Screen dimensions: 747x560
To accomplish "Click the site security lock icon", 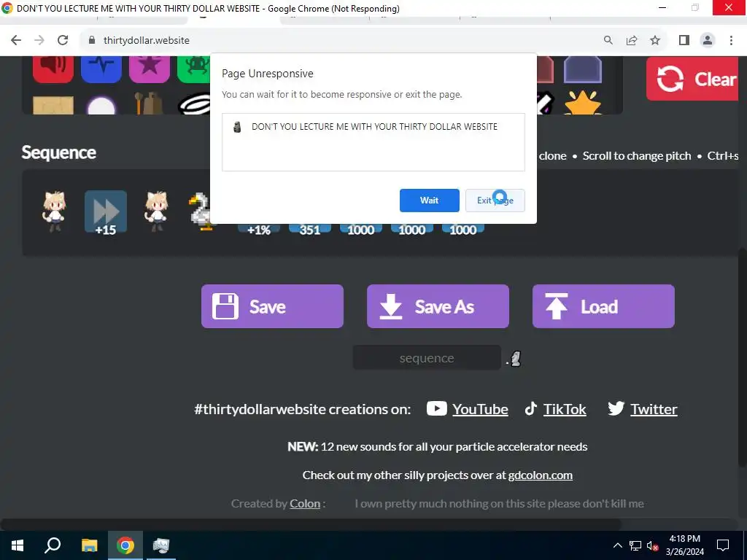I will click(92, 41).
